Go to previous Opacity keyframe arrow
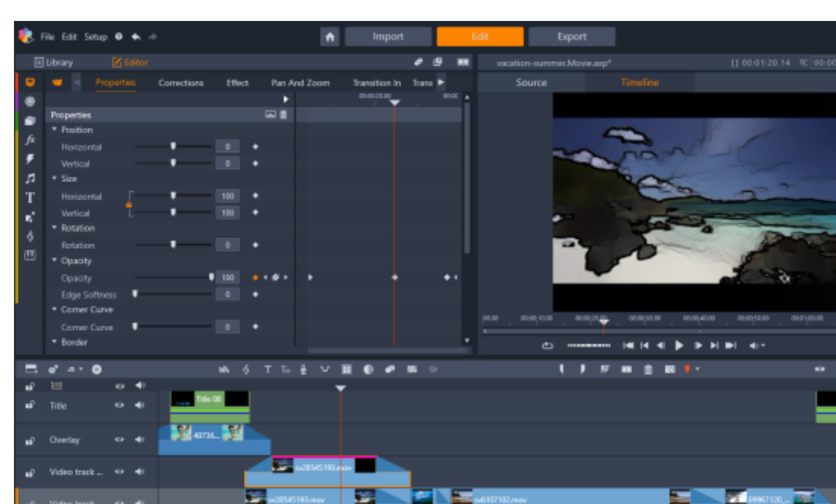836x504 pixels. tap(266, 277)
